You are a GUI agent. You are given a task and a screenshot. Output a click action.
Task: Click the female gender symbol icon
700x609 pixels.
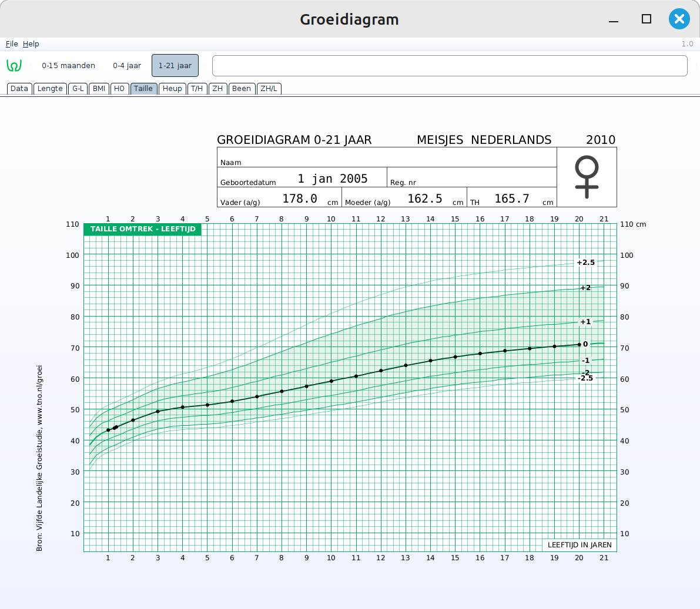[587, 177]
